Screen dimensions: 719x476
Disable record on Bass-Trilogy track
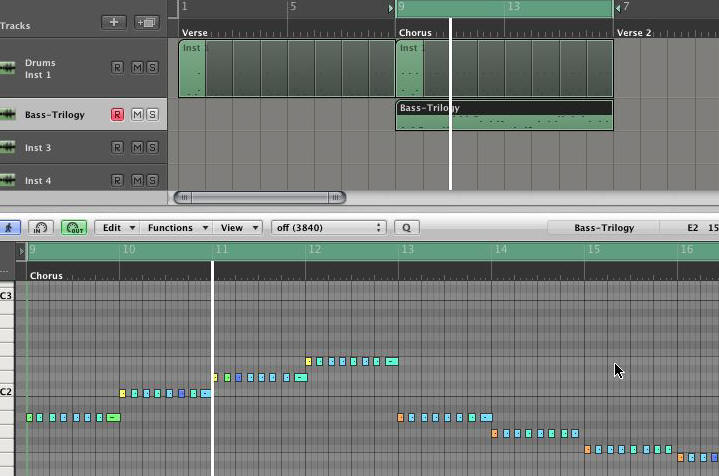(x=117, y=114)
